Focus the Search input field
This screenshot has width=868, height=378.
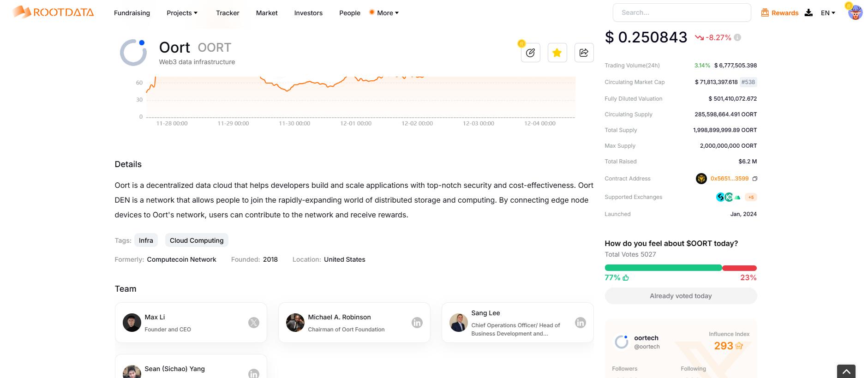pos(682,12)
